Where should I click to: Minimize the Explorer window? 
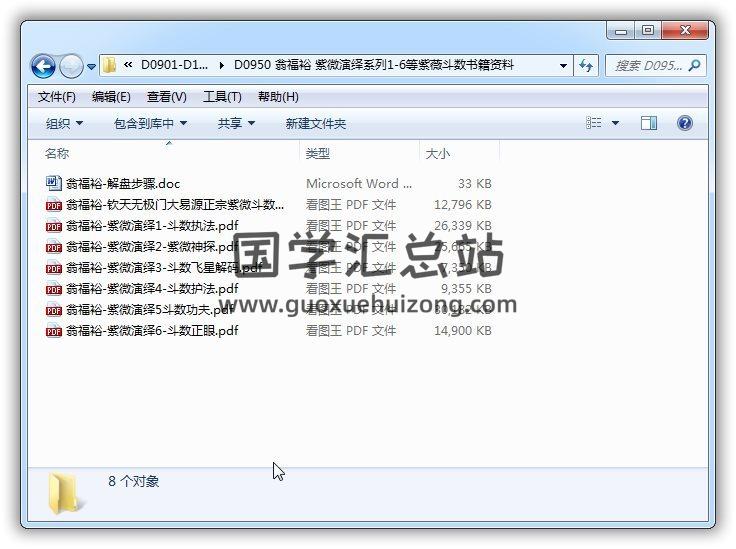621,31
